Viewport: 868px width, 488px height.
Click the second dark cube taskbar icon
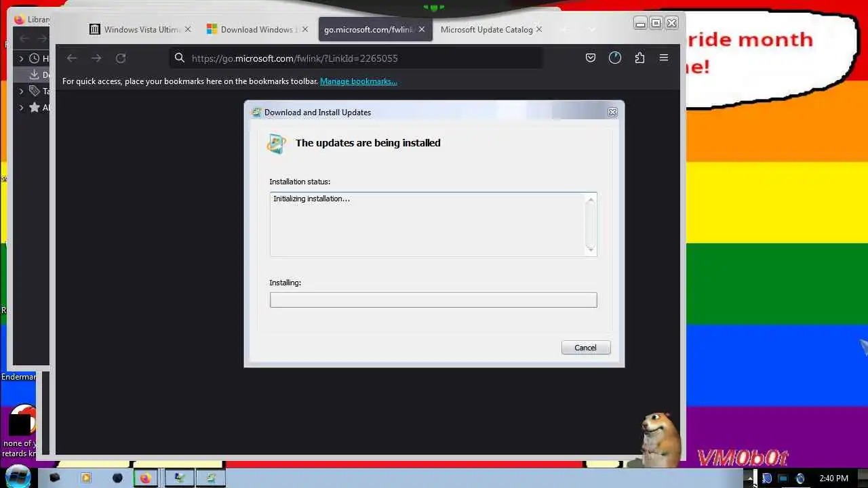(117, 478)
